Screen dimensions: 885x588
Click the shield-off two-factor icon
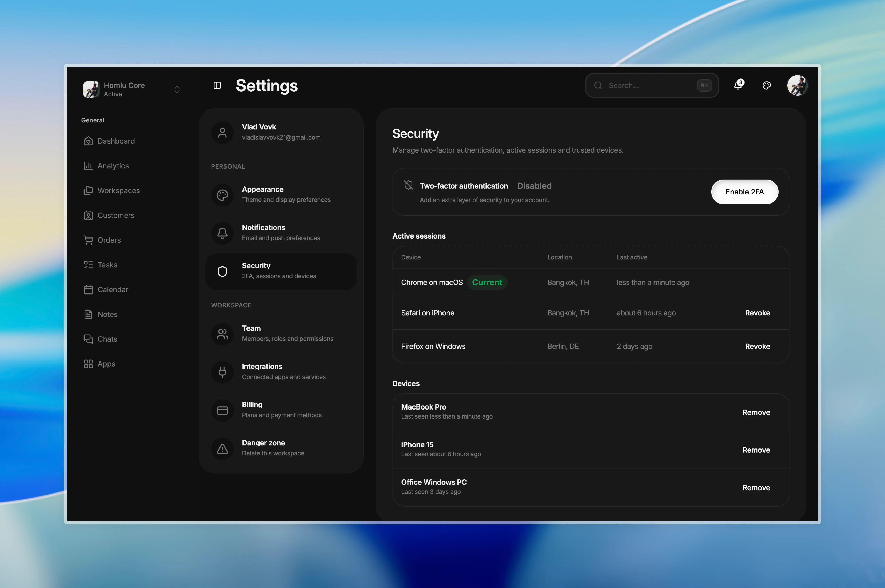click(408, 185)
